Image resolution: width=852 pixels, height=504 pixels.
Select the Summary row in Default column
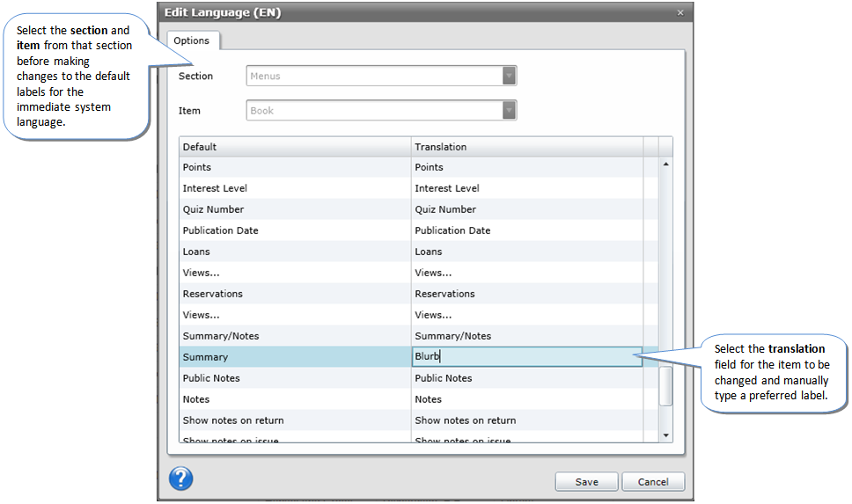coord(295,357)
